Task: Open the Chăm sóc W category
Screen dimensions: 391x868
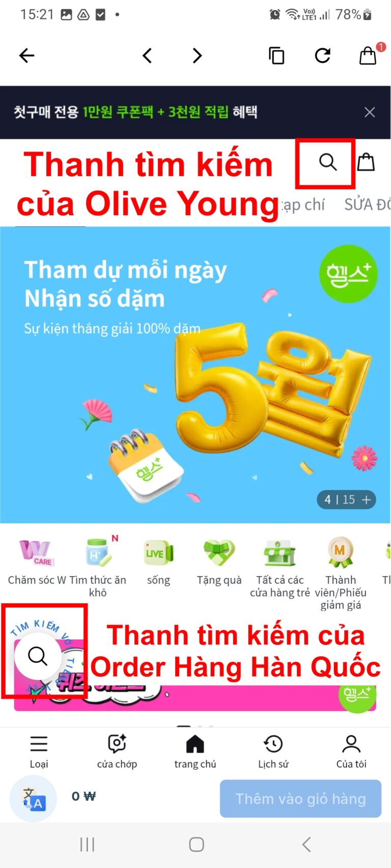Action: [37, 562]
